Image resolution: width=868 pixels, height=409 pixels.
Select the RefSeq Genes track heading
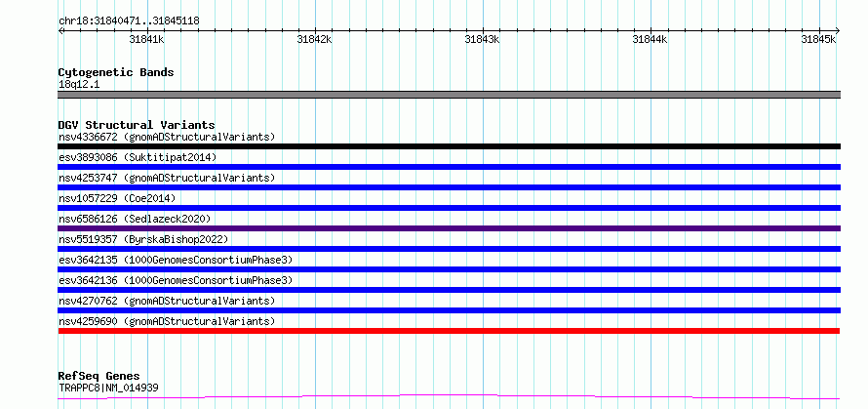pos(99,377)
